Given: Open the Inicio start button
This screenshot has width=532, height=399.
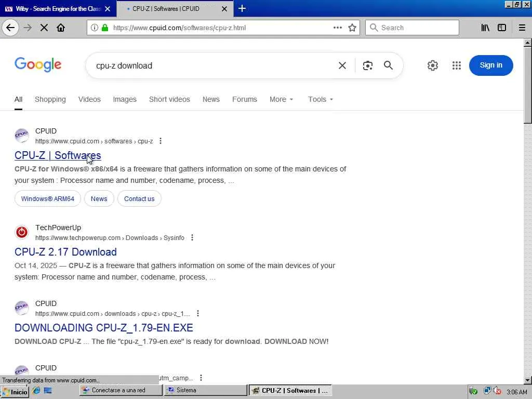Looking at the screenshot, I should click(x=15, y=392).
